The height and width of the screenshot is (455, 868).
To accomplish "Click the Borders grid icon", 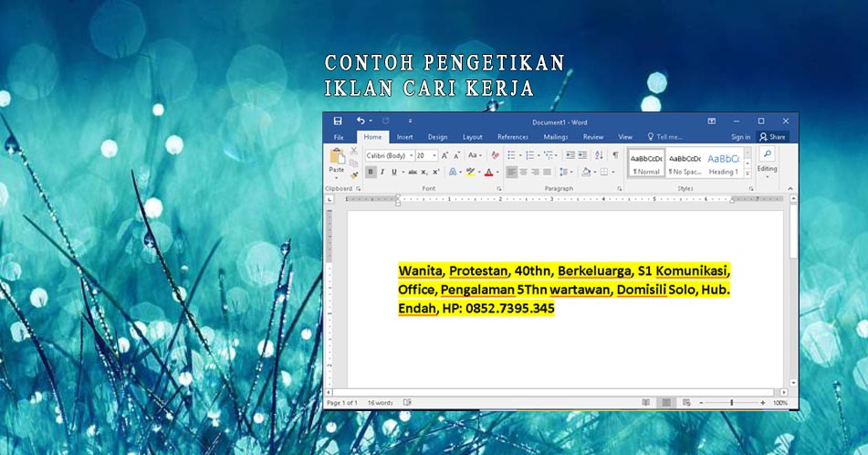I will pos(604,173).
